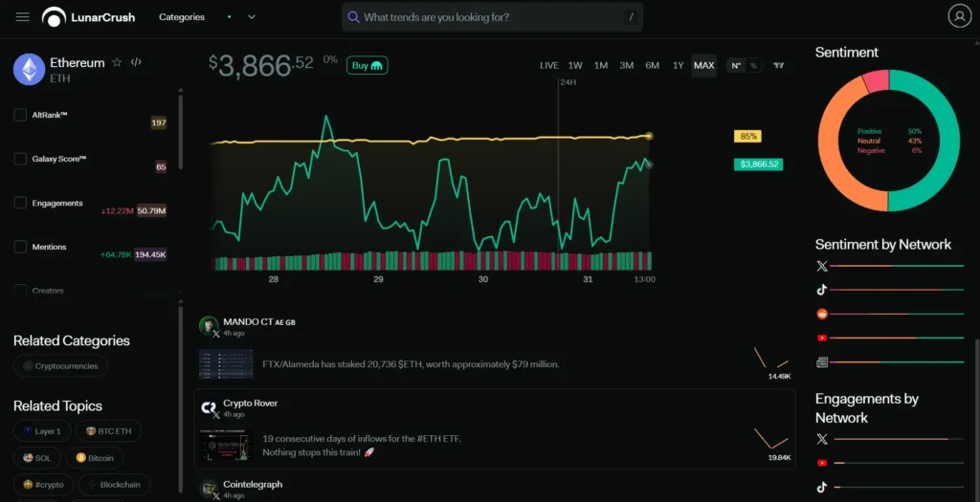Go to LunarCrush home via logo
This screenshot has width=980, height=502.
coord(88,17)
